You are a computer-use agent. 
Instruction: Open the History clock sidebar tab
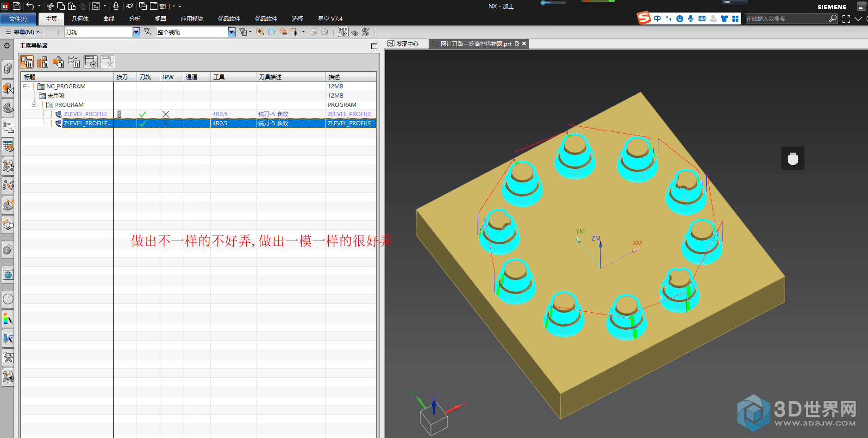coord(8,299)
